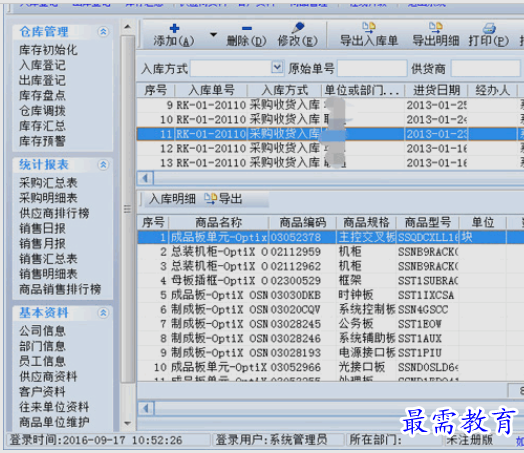This screenshot has height=453, width=524.
Task: Open 客户资料 in 基本资料
Action: coord(42,392)
